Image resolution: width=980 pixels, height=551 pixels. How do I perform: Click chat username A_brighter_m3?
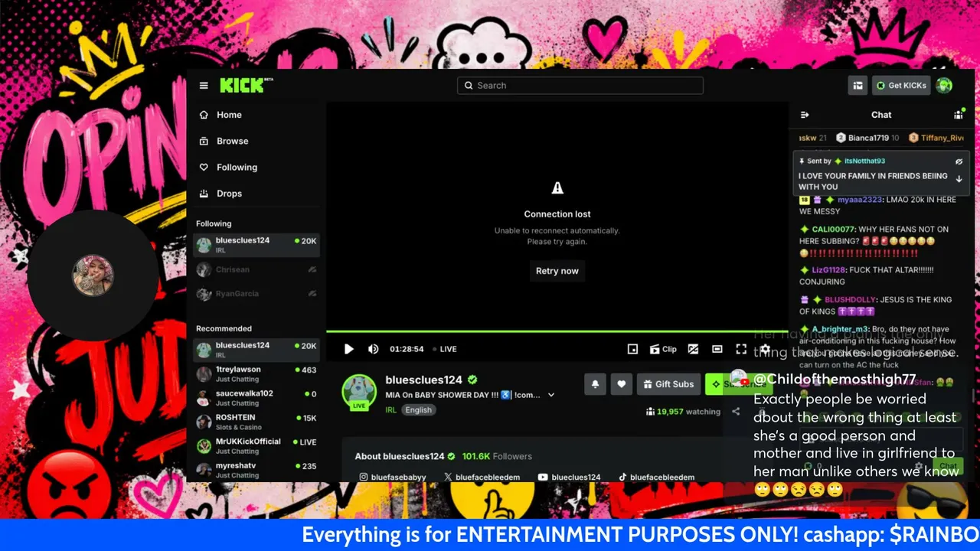point(841,330)
